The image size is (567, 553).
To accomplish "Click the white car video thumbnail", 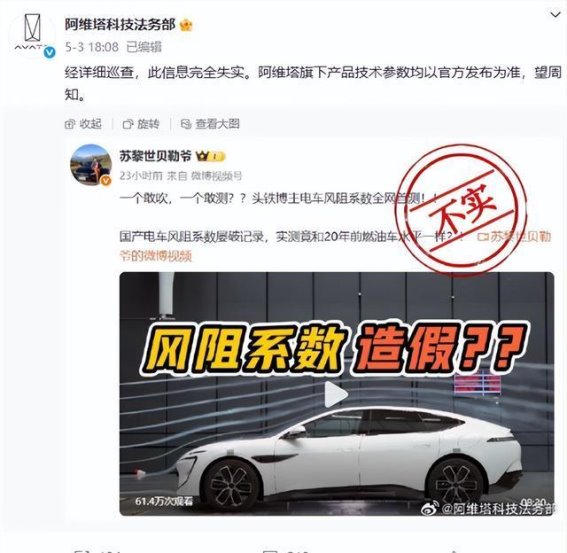I will (x=337, y=394).
